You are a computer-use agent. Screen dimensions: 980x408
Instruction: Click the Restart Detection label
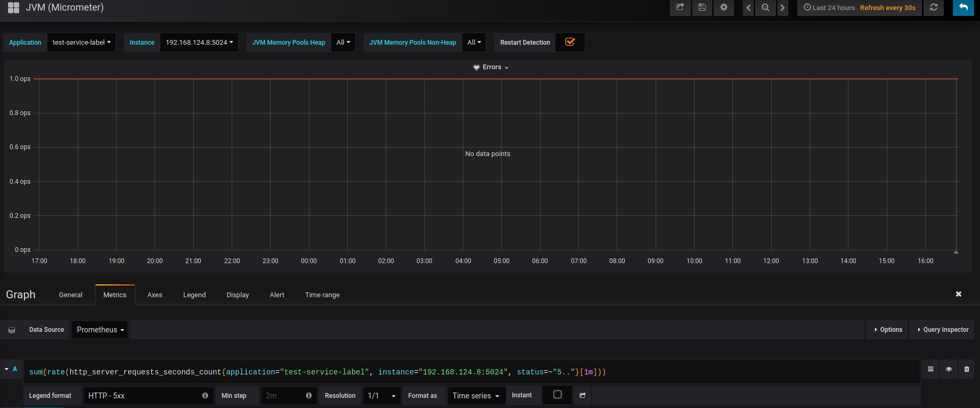[x=525, y=43]
